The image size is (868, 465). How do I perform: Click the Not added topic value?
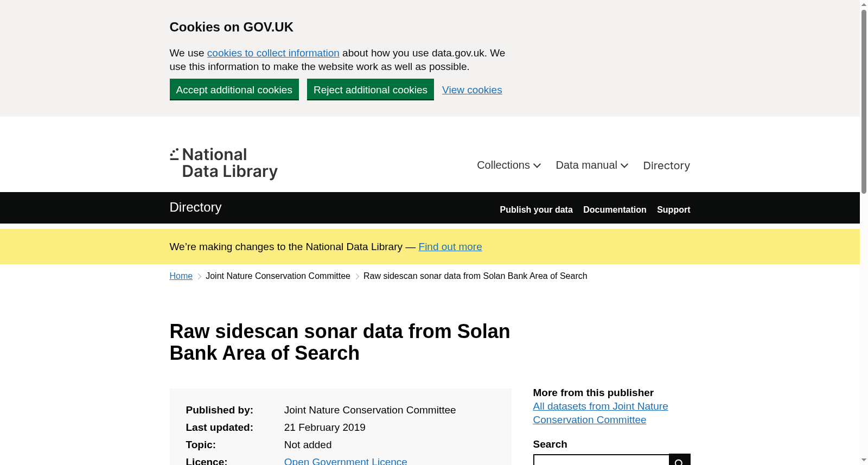click(x=308, y=445)
